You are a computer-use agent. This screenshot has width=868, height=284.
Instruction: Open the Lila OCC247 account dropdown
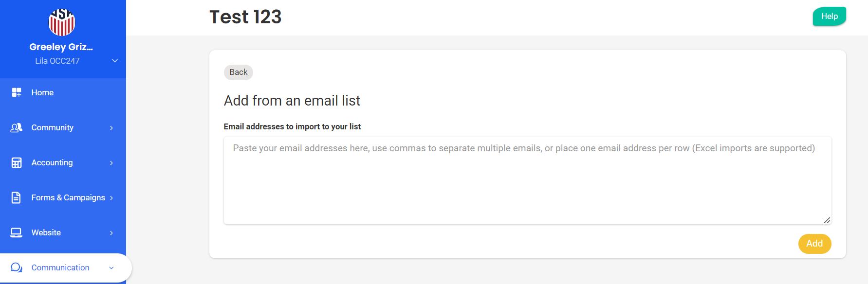click(x=115, y=61)
